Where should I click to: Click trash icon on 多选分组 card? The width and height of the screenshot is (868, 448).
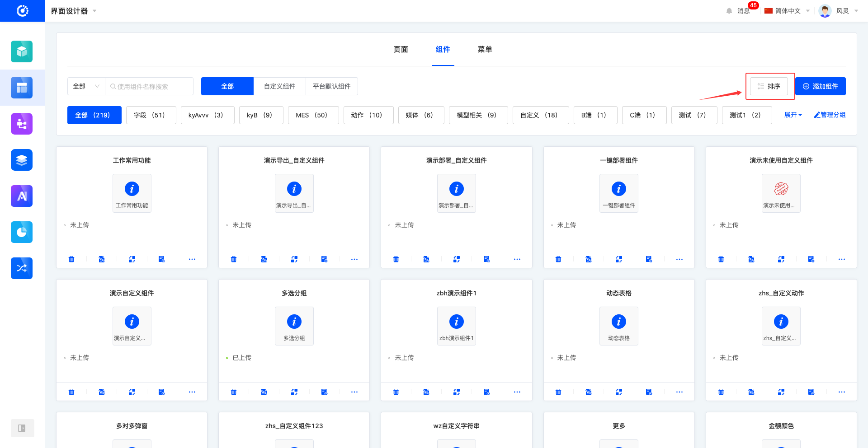click(x=234, y=392)
